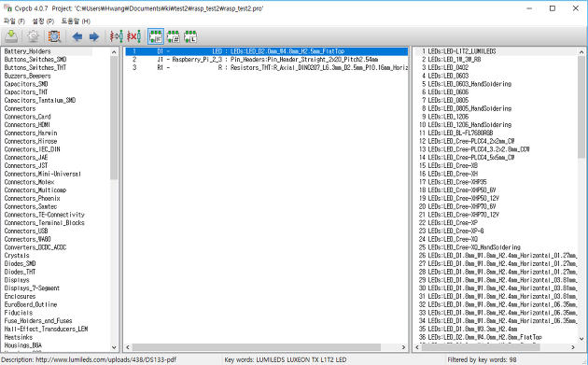Image resolution: width=588 pixels, height=365 pixels.
Task: Click library list scroll-down arrow
Action: [x=114, y=347]
